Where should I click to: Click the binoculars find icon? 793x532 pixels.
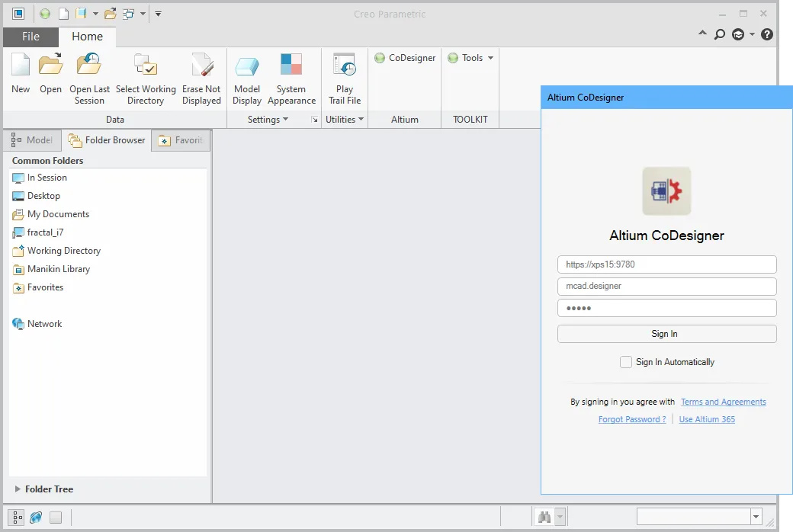click(544, 517)
